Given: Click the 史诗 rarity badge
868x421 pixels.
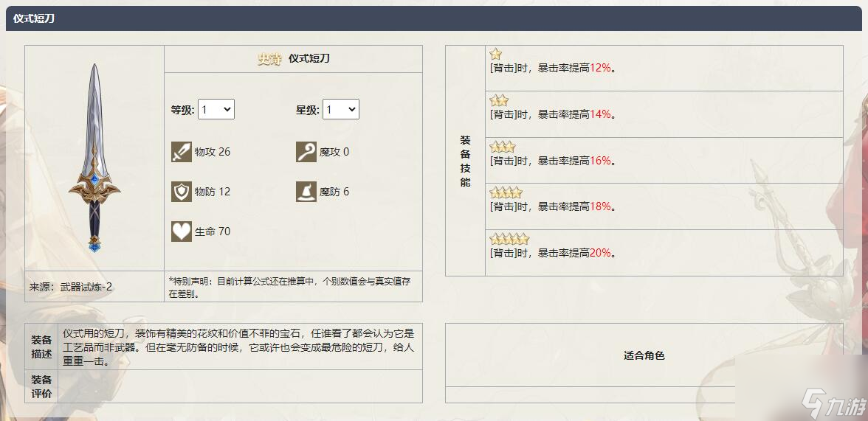Looking at the screenshot, I should point(270,59).
